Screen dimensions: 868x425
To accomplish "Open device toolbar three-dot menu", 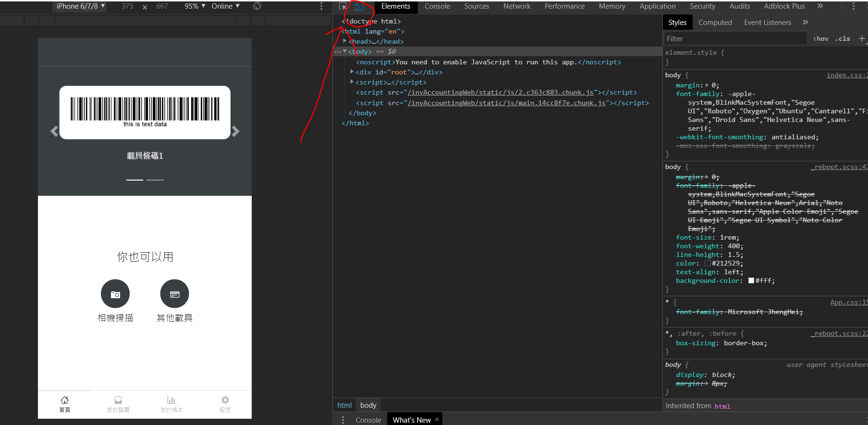I will tap(321, 6).
